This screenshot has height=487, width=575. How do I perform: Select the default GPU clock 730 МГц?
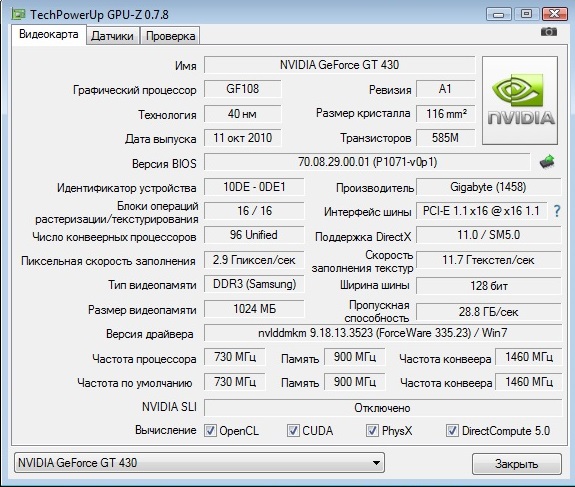click(x=235, y=382)
